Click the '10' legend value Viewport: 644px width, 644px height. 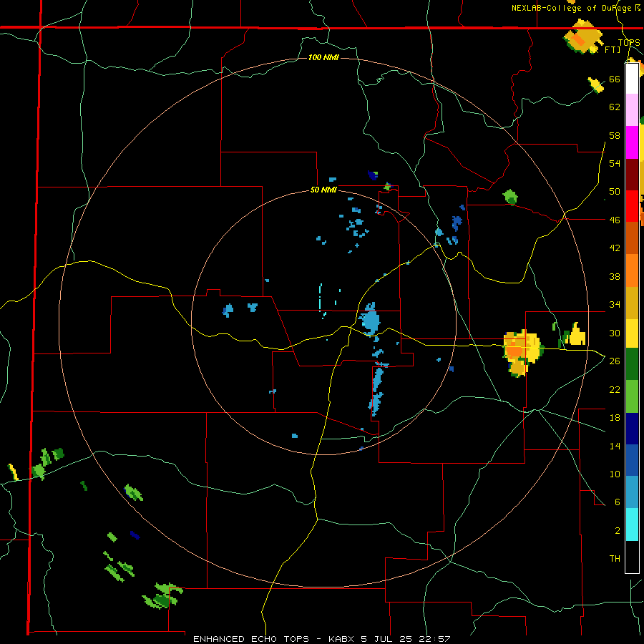[x=615, y=474]
